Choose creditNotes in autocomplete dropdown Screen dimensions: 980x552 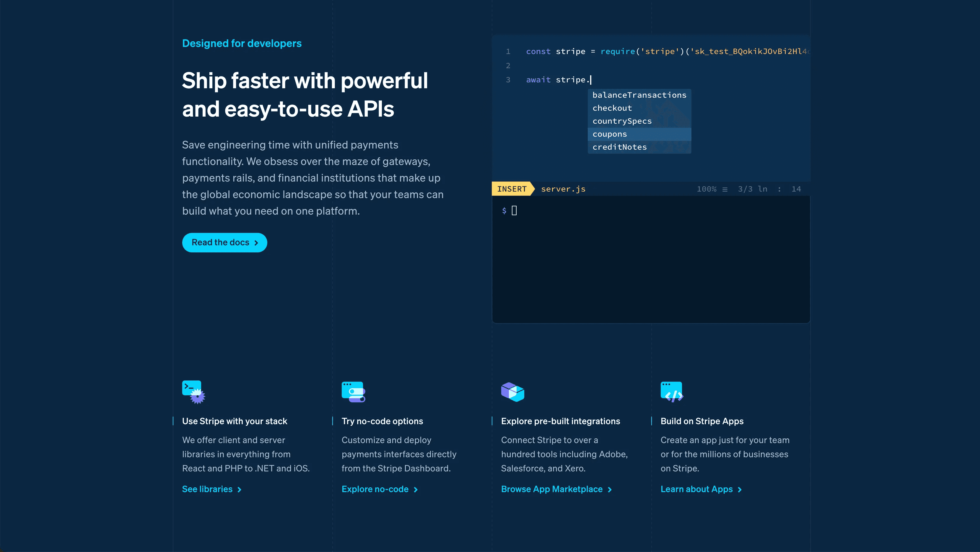click(639, 147)
